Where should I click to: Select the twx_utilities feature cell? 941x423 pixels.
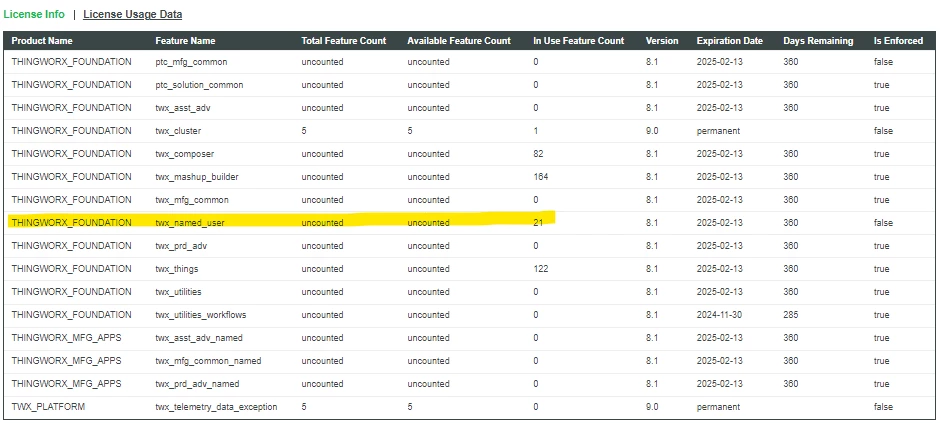click(178, 292)
